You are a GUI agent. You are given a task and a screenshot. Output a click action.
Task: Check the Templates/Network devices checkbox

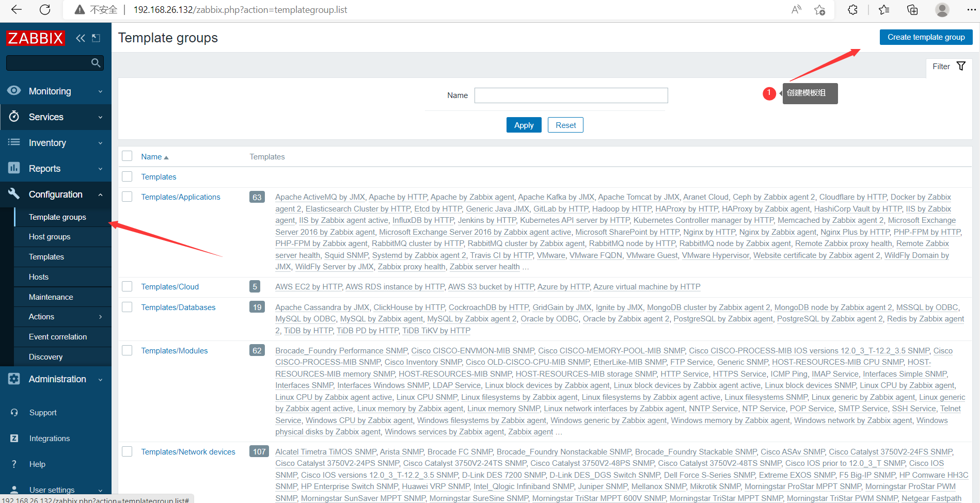coord(127,451)
